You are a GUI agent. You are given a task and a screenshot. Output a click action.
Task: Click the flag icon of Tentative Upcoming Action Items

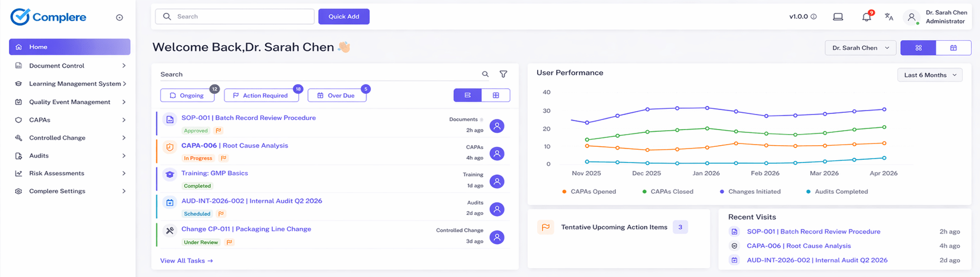coord(546,227)
